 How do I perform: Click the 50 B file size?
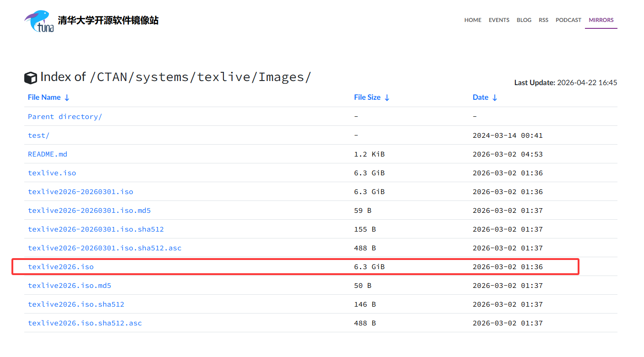point(363,286)
